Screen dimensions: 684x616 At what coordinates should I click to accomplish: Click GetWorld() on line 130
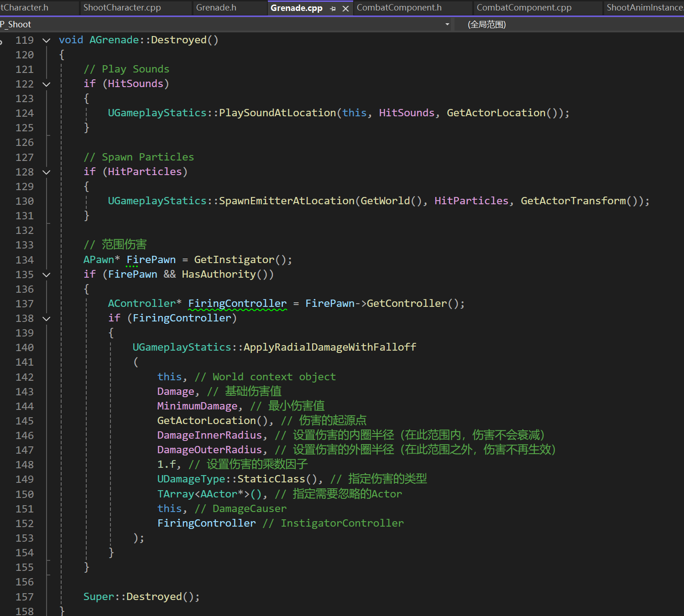(391, 201)
